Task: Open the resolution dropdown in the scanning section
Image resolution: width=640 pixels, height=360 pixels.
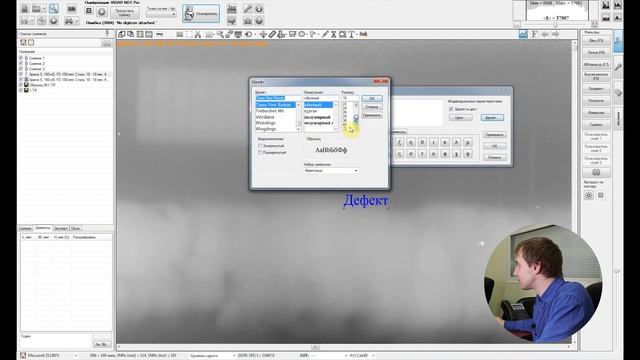Action: tap(161, 14)
